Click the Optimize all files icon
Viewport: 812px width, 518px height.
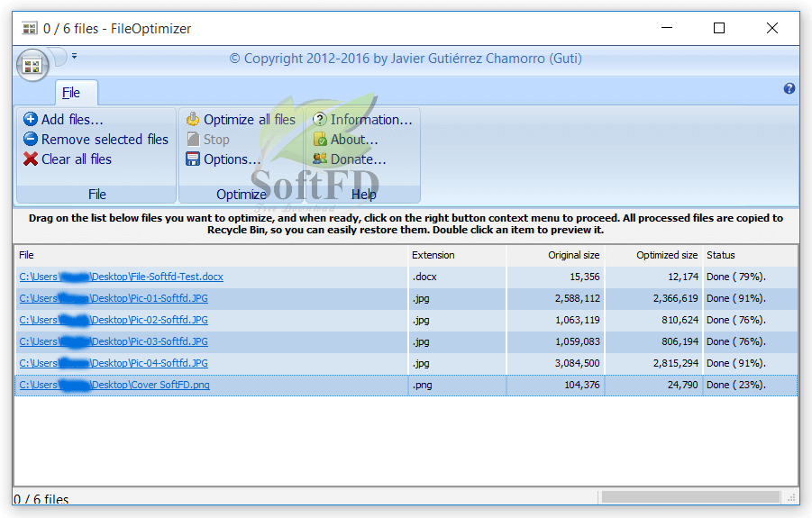193,119
